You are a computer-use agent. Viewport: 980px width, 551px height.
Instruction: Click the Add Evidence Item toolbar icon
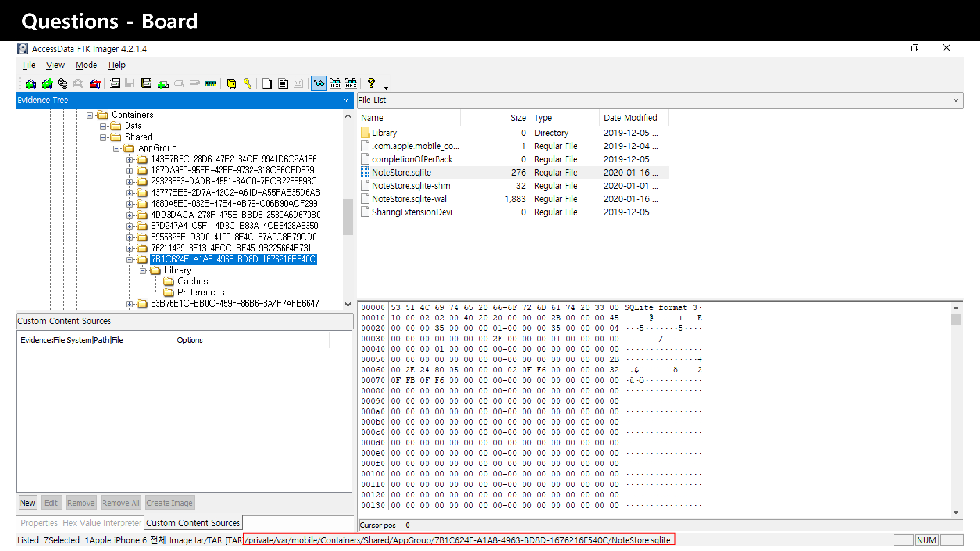[31, 83]
